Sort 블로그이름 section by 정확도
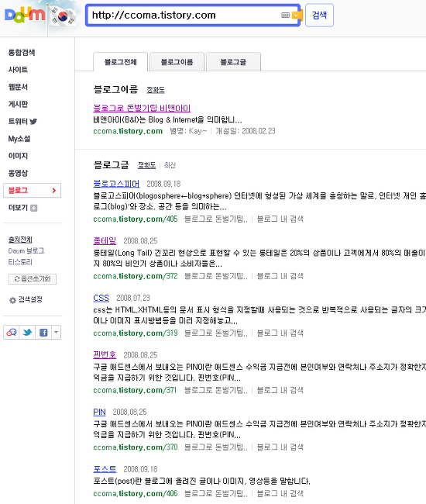Viewport: 426px width, 504px height. 156,90
